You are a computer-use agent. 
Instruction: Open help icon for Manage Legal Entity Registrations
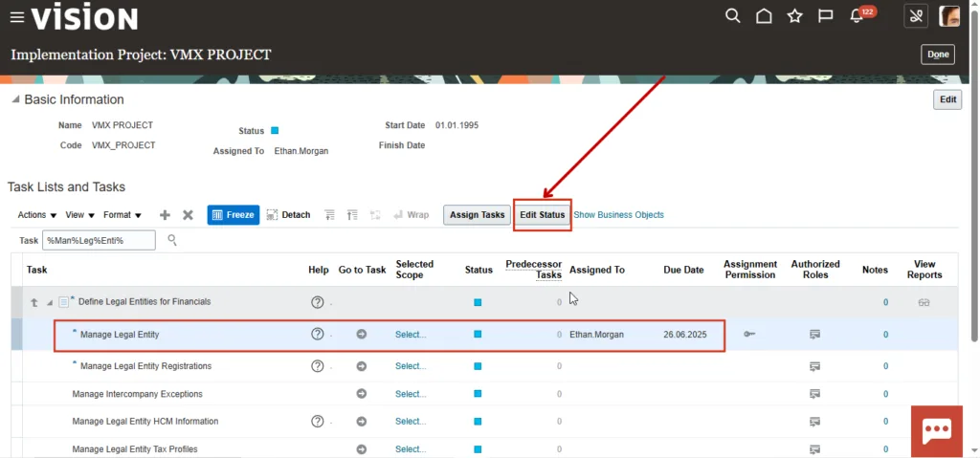tap(318, 366)
